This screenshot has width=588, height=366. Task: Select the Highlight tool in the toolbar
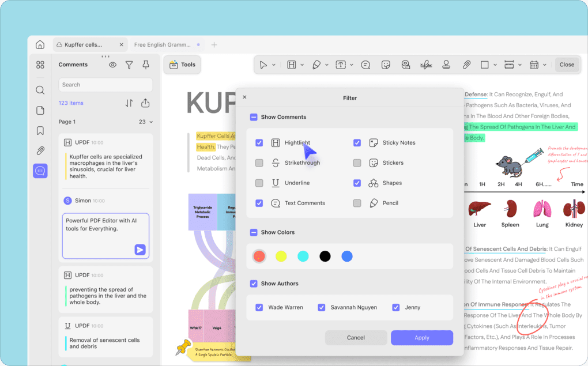(x=293, y=64)
